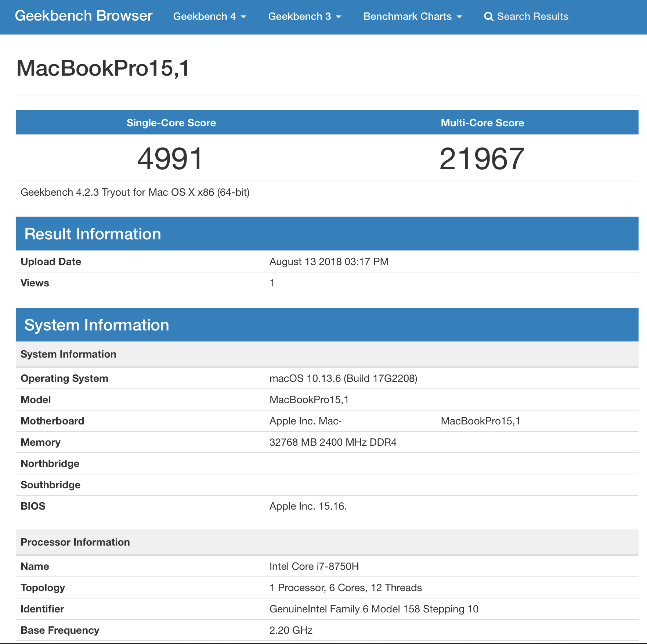This screenshot has width=647, height=644.
Task: Select the 32768 MB 2400 MHz DDR4 value
Action: 333,442
